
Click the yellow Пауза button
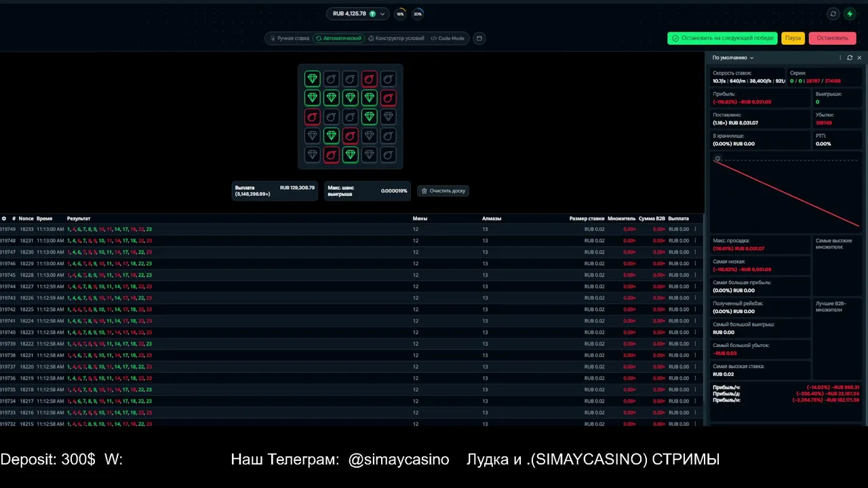click(x=793, y=38)
